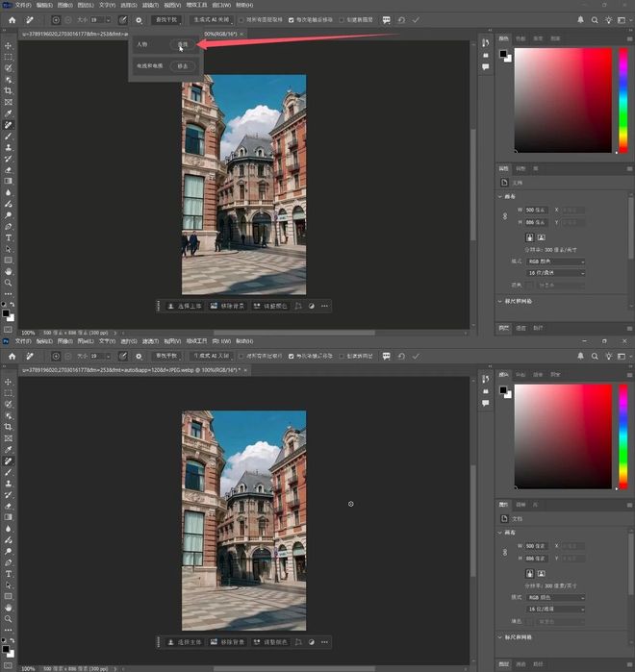The image size is (635, 672).
Task: Enable sample-all-layers checkbox in bottom window
Action: (x=241, y=356)
